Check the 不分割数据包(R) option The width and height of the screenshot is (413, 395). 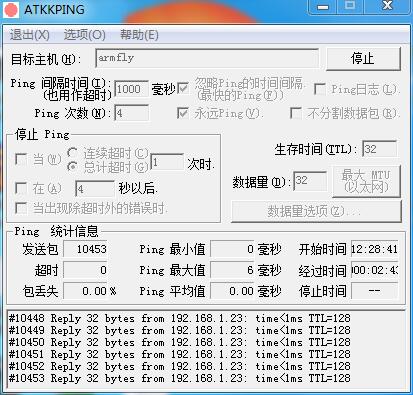click(296, 113)
